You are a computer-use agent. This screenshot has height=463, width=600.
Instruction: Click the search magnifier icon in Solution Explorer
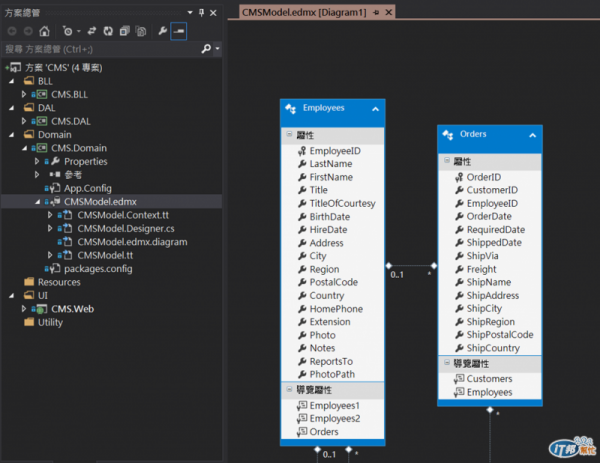tap(206, 49)
